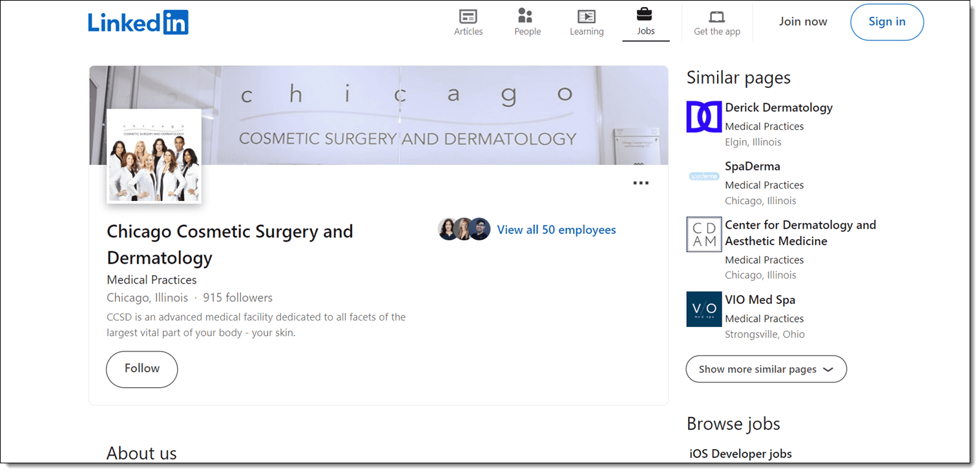Click the Center for Dermatology and Aesthetic Medicine logo

(704, 234)
